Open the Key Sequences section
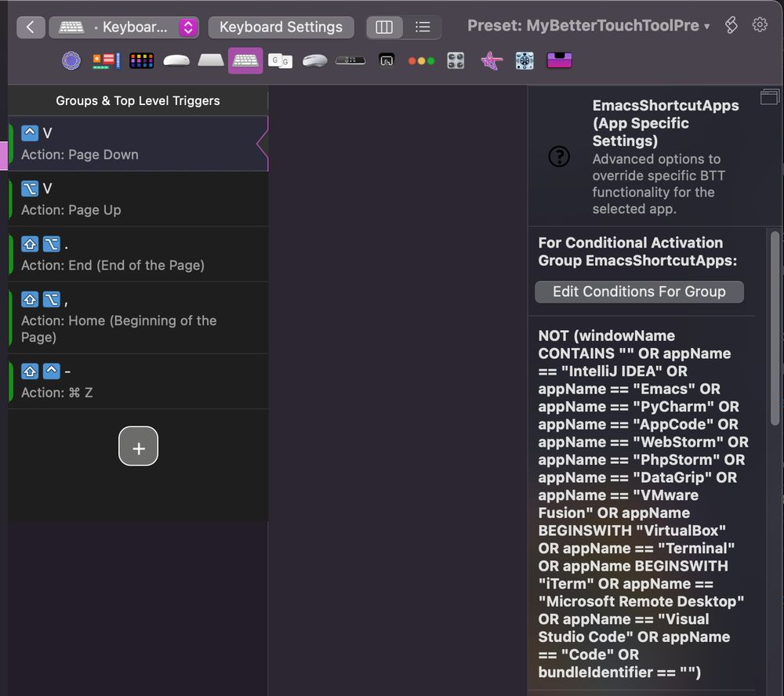 pos(280,60)
